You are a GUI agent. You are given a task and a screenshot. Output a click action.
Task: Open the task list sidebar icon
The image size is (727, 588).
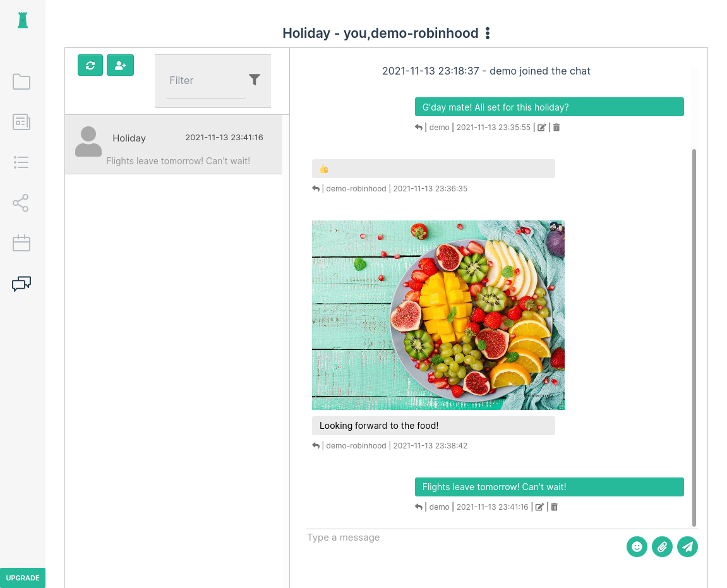[x=21, y=162]
